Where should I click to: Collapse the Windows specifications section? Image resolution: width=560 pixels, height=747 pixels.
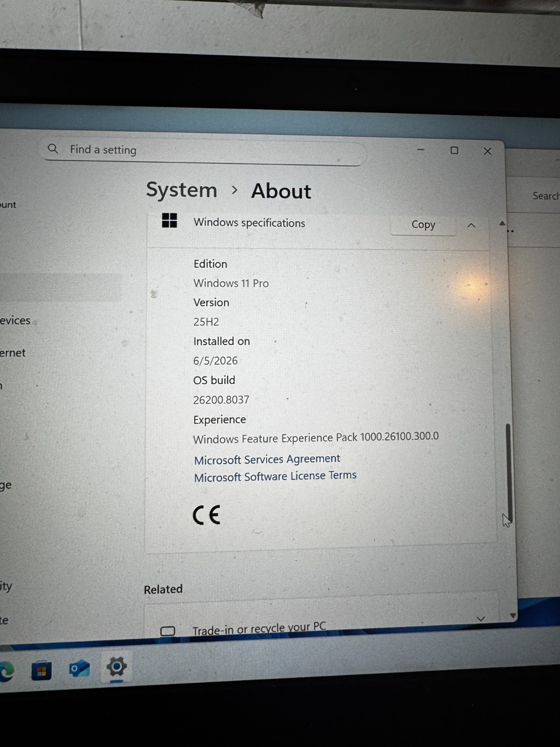(471, 226)
